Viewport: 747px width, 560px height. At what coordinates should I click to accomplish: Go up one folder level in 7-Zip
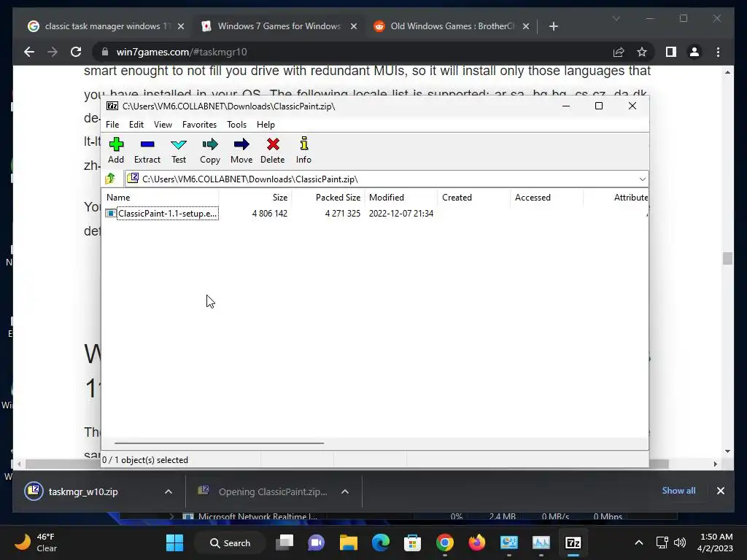(x=111, y=179)
